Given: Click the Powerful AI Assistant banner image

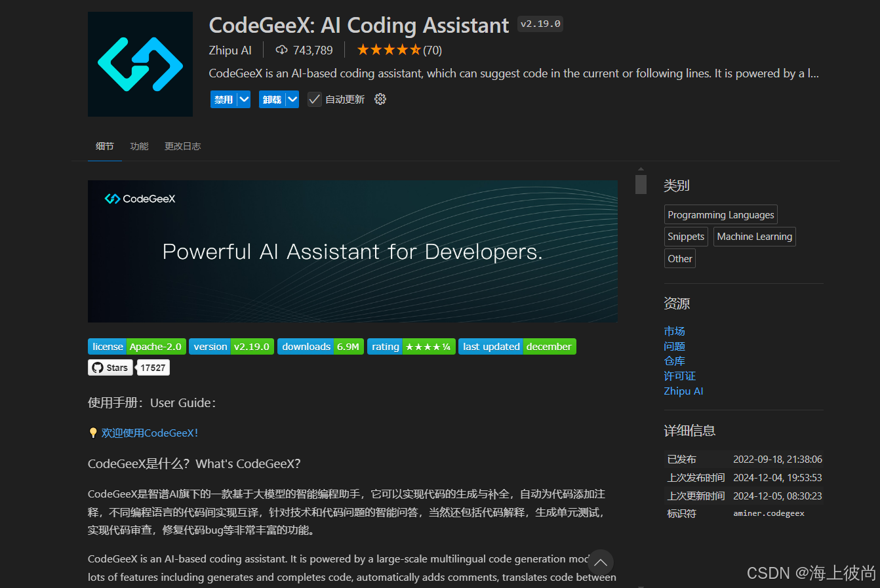Looking at the screenshot, I should (353, 251).
